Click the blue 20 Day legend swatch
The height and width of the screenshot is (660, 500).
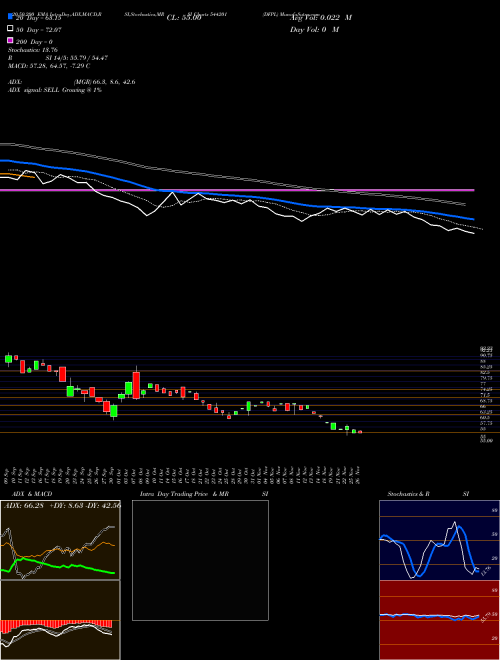[11, 16]
